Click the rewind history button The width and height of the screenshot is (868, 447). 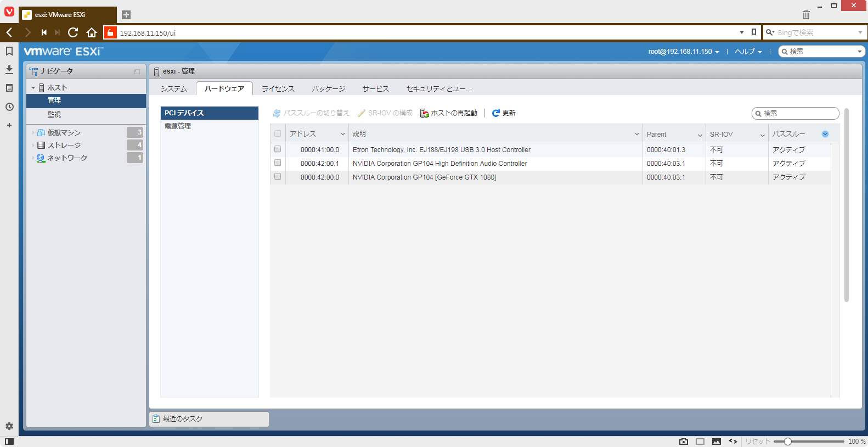(x=44, y=32)
